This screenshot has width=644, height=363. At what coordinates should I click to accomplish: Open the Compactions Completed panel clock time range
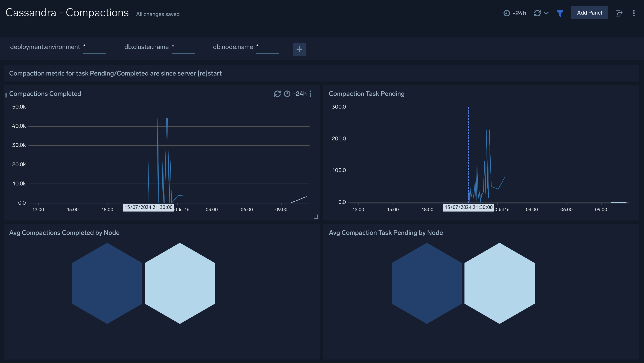[x=287, y=94]
